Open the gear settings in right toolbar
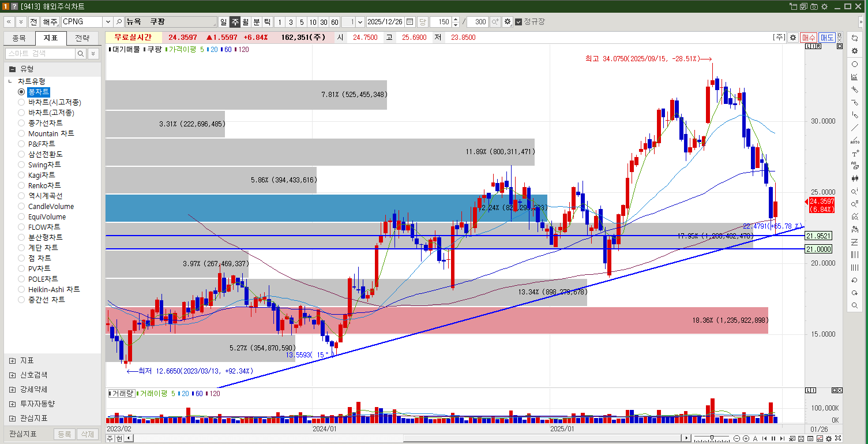The image size is (868, 444). coord(855,51)
